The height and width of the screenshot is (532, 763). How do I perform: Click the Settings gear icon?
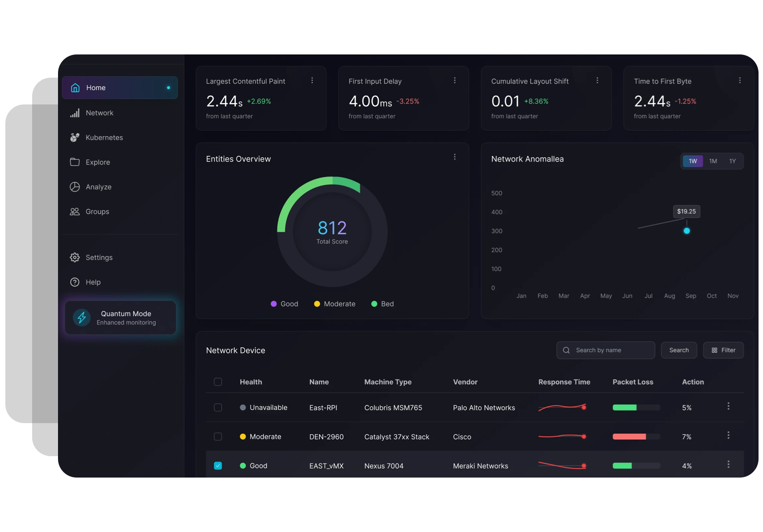tap(75, 258)
